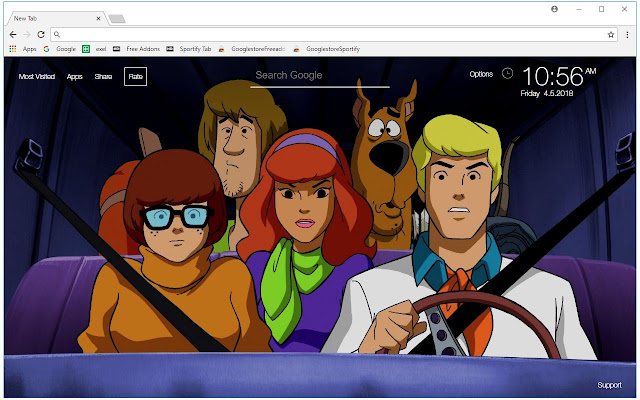Open Most Visited menu
640x400 pixels.
(x=37, y=76)
